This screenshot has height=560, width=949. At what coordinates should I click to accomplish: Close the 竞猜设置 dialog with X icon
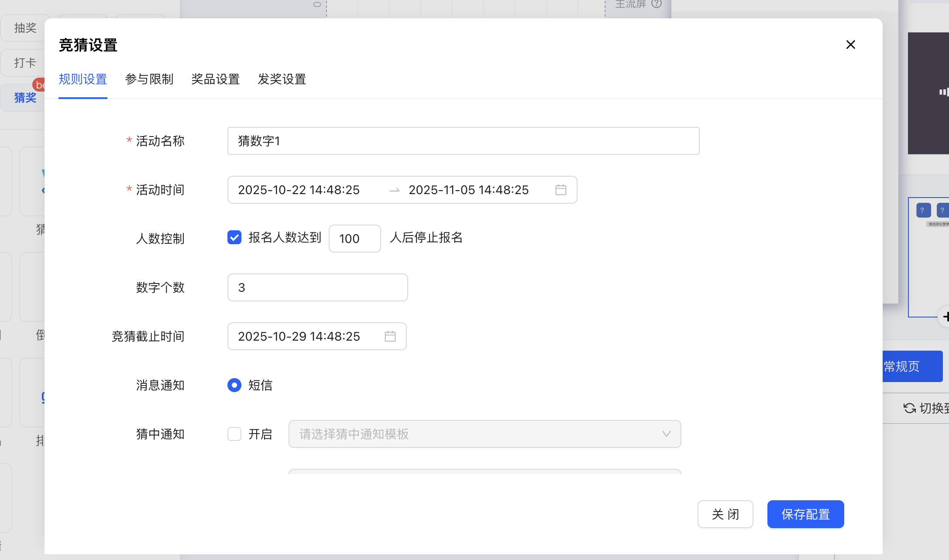coord(850,44)
